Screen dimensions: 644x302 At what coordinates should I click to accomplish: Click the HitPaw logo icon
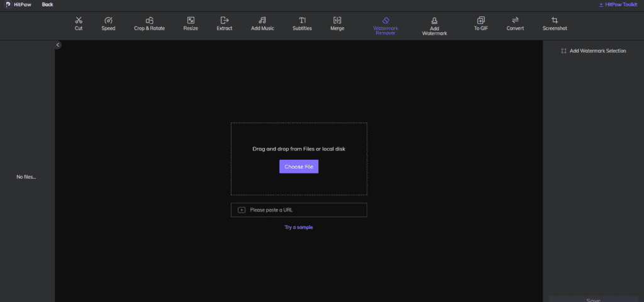pos(8,4)
